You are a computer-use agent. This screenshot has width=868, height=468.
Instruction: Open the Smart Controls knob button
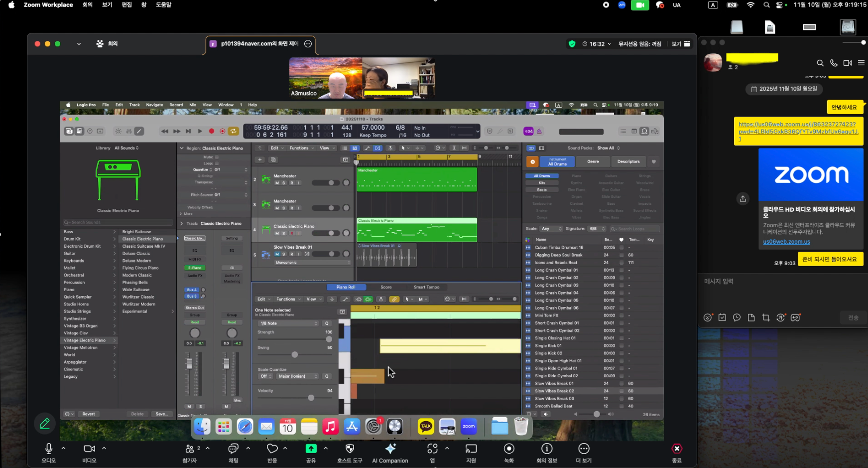click(118, 131)
